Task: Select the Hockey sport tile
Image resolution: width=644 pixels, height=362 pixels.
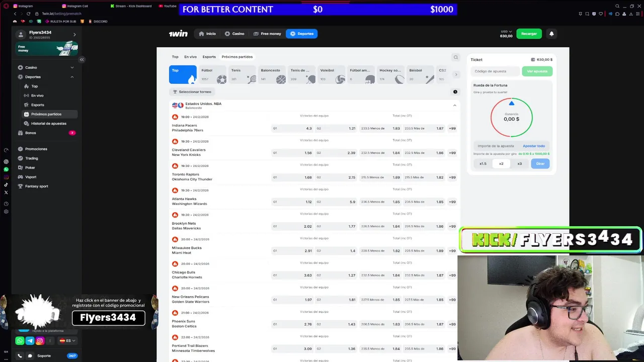Action: tap(391, 75)
